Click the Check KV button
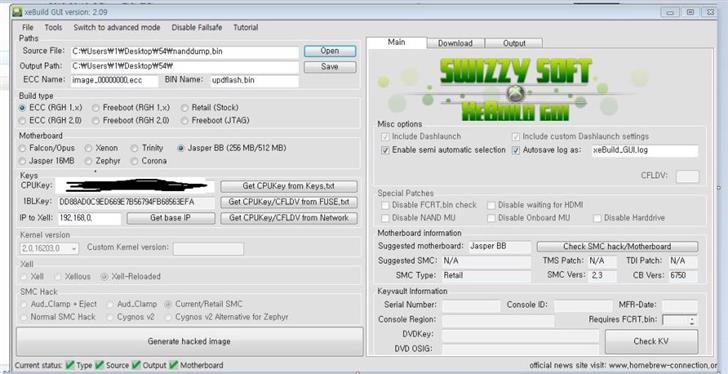This screenshot has width=728, height=374. point(651,342)
